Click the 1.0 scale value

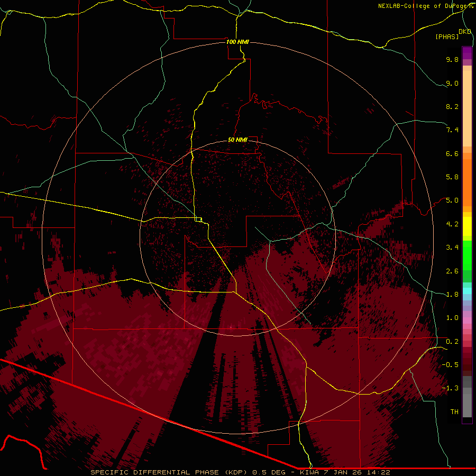pos(452,318)
